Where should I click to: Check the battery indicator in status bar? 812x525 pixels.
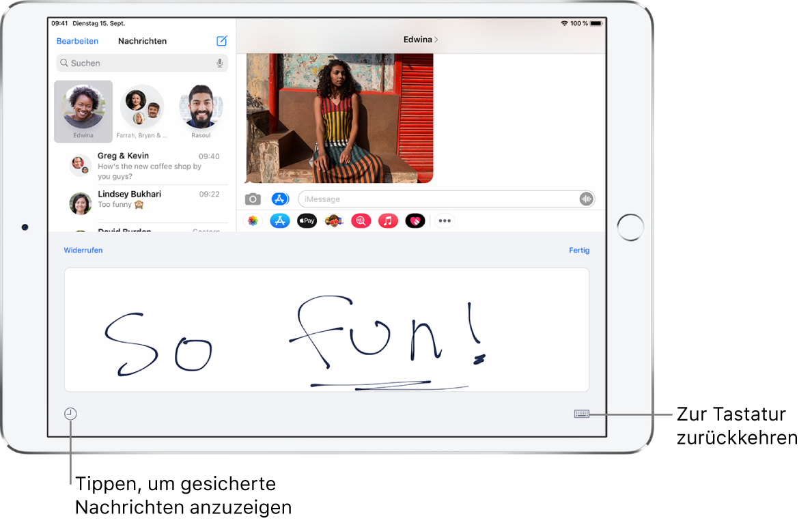(596, 23)
